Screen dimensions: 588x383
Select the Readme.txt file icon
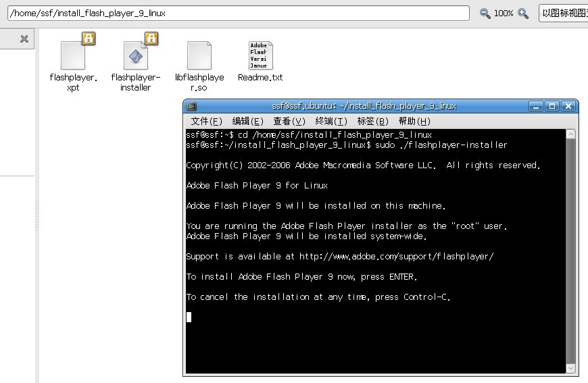(261, 55)
